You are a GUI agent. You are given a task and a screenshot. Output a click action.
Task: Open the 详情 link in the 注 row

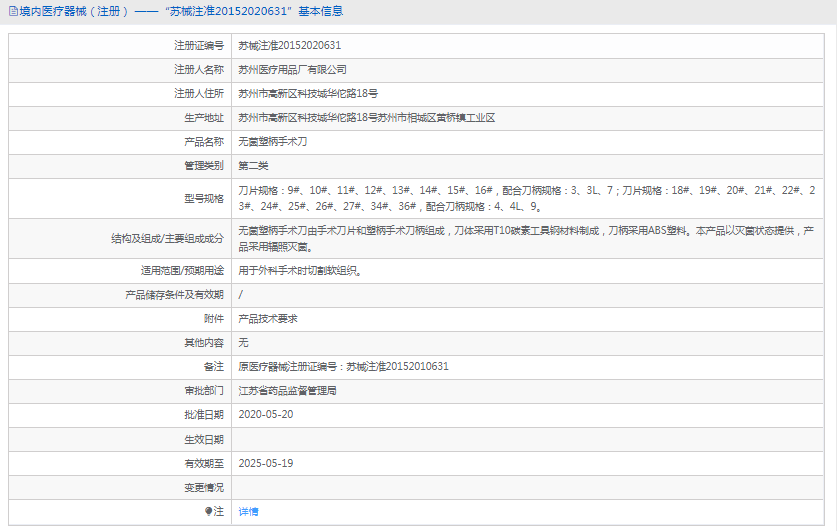248,512
